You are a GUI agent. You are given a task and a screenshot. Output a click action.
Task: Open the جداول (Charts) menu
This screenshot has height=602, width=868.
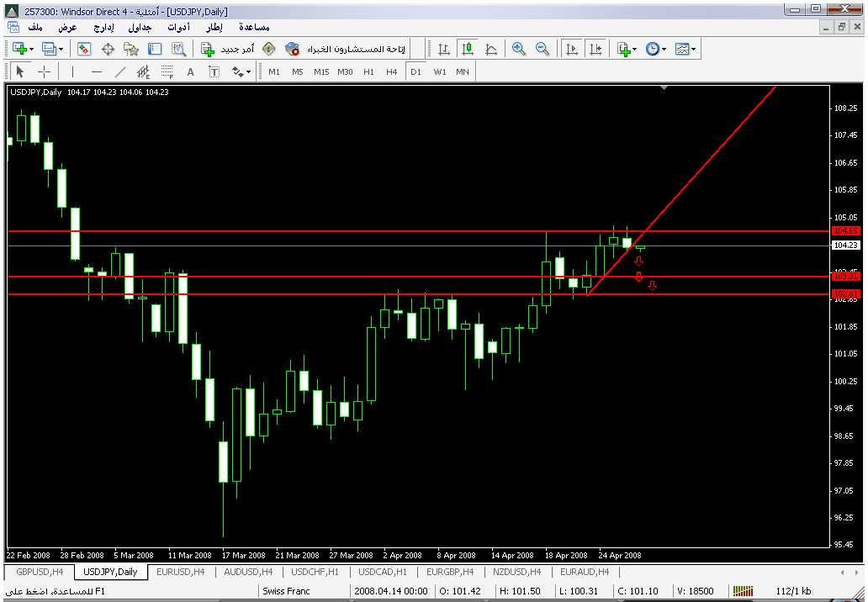[x=140, y=27]
